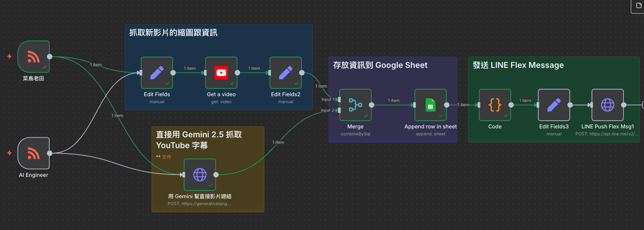Image resolution: width=644 pixels, height=230 pixels.
Task: Click the AI Engineer node label
Action: click(34, 175)
